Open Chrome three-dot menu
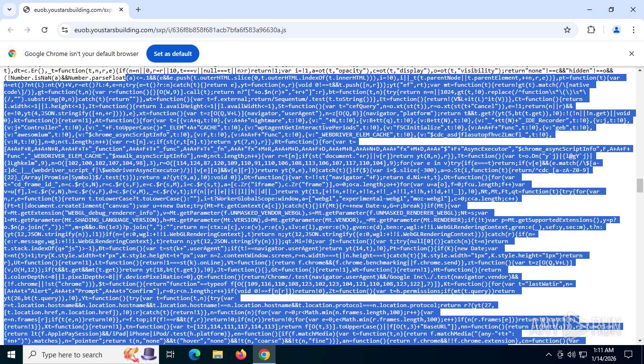This screenshot has height=364, width=644. pyautogui.click(x=633, y=30)
